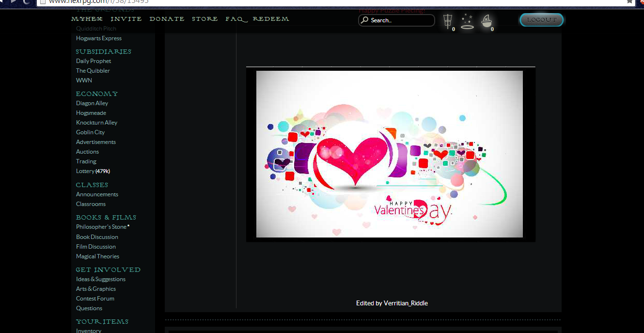This screenshot has height=333, width=644.
Task: Open the Store menu item
Action: (204, 19)
